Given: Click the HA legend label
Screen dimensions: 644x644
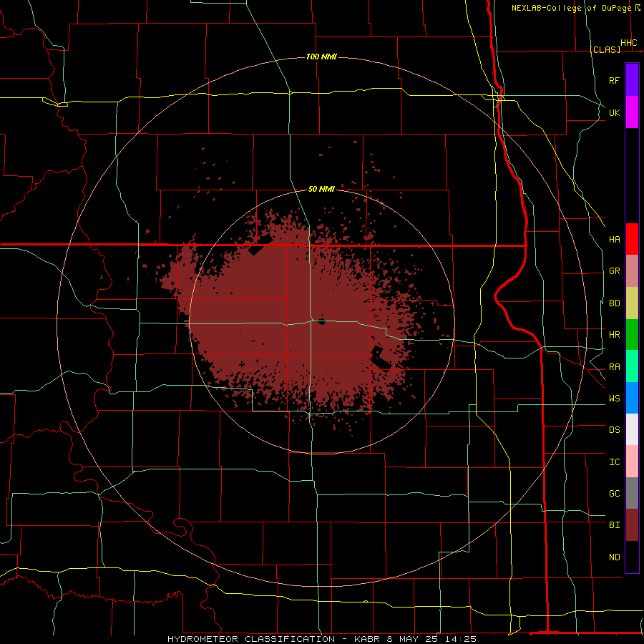Looking at the screenshot, I should pos(614,240).
